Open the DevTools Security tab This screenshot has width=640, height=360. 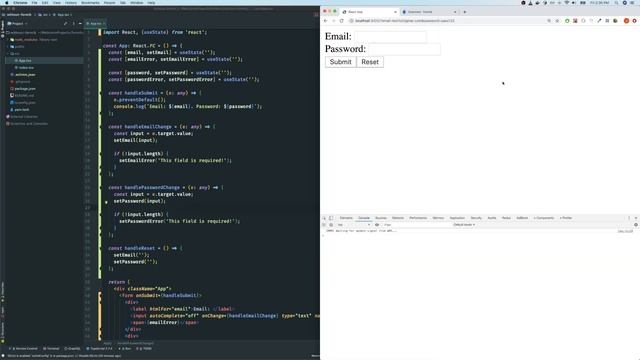click(476, 218)
